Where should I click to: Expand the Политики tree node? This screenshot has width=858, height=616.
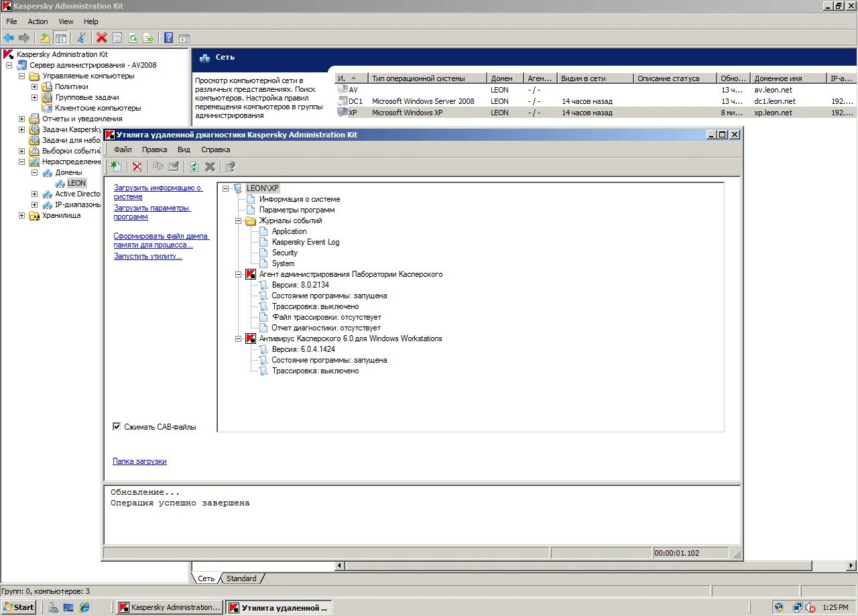coord(35,86)
